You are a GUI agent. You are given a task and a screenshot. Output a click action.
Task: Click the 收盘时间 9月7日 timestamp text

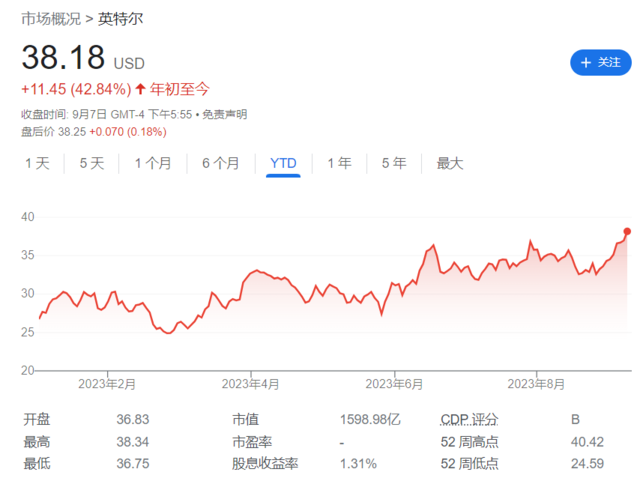pos(107,114)
